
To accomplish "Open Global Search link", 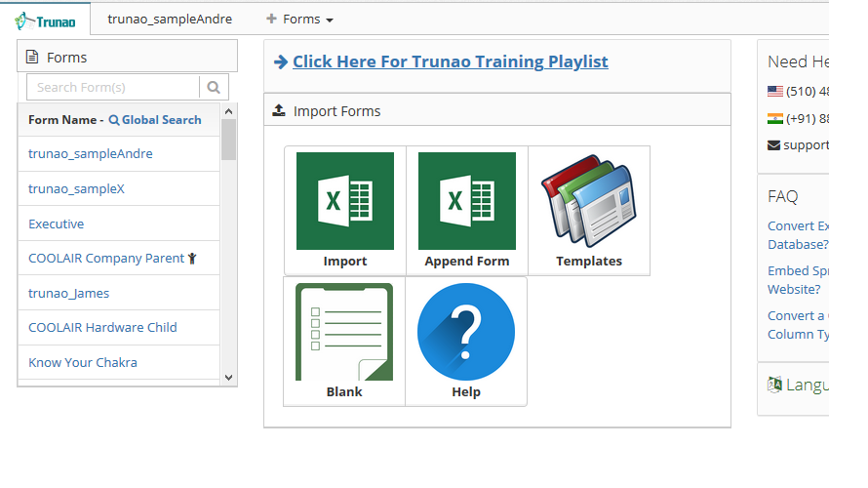I will click(155, 120).
